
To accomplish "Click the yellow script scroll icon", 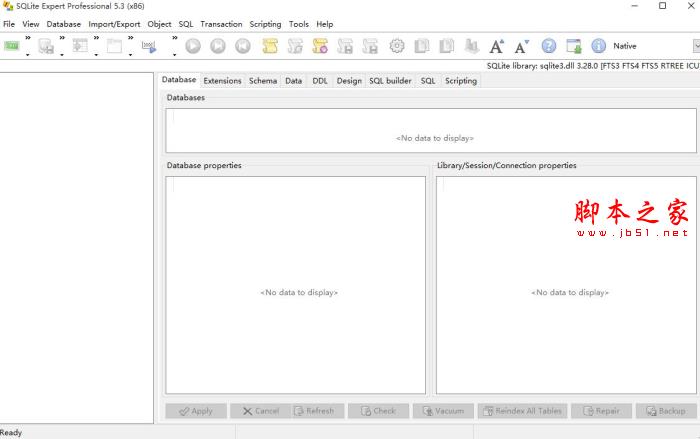I will (x=270, y=46).
